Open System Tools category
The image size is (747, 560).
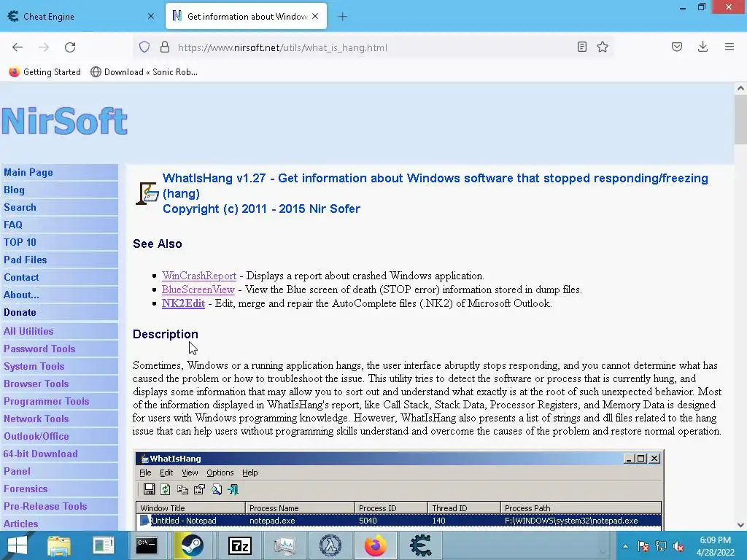pyautogui.click(x=34, y=366)
